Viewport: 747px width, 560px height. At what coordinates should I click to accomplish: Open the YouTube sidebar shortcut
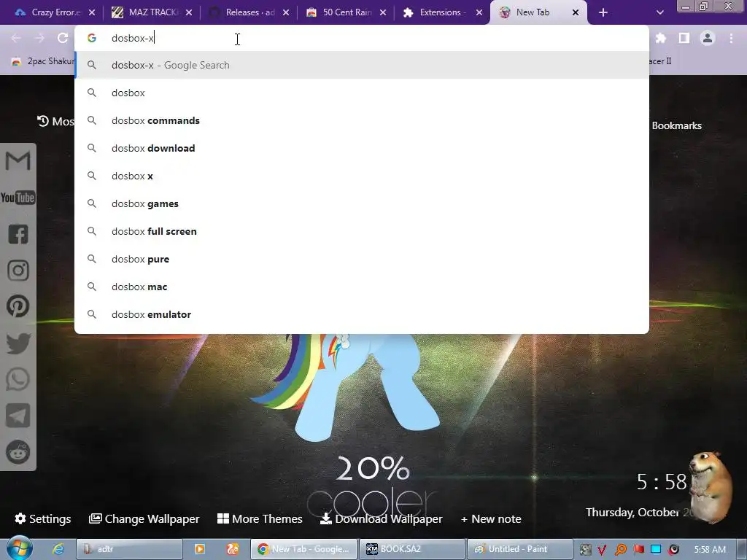(x=18, y=197)
